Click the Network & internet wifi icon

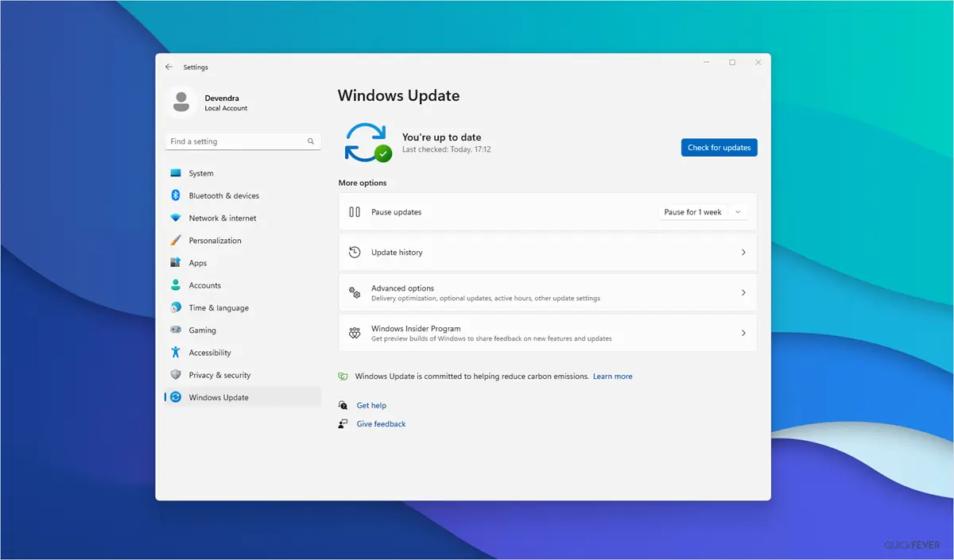coord(176,218)
